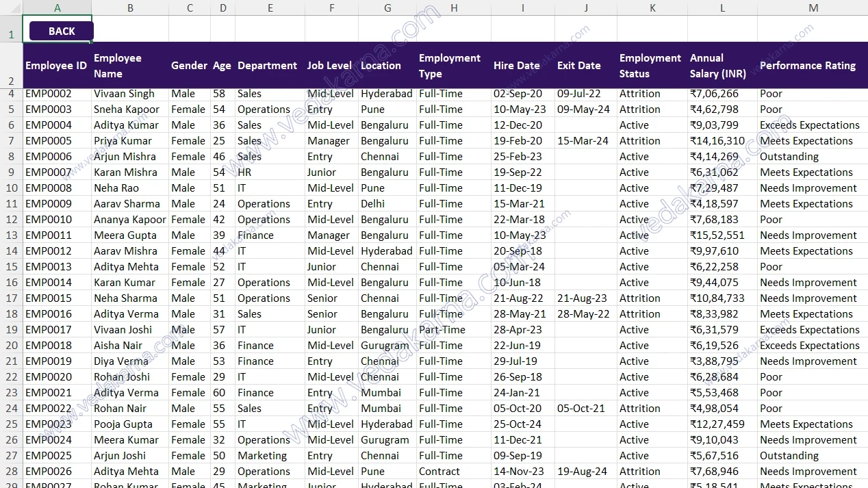Click the salary cell ₹14,16,310
The height and width of the screenshot is (488, 868).
pyautogui.click(x=723, y=141)
